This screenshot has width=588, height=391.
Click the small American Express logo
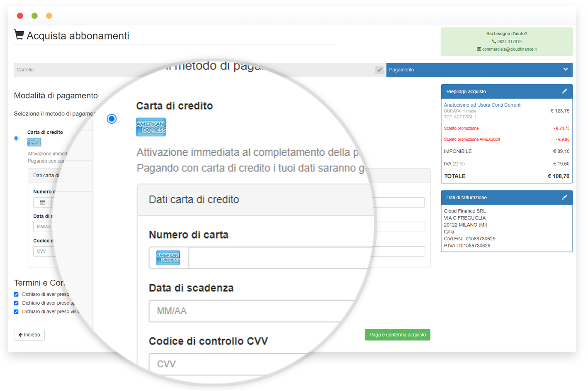34,142
